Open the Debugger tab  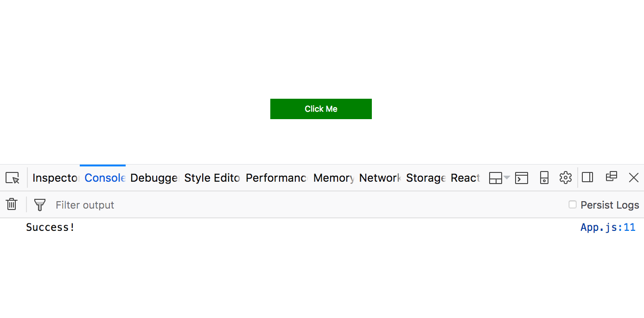coord(154,178)
